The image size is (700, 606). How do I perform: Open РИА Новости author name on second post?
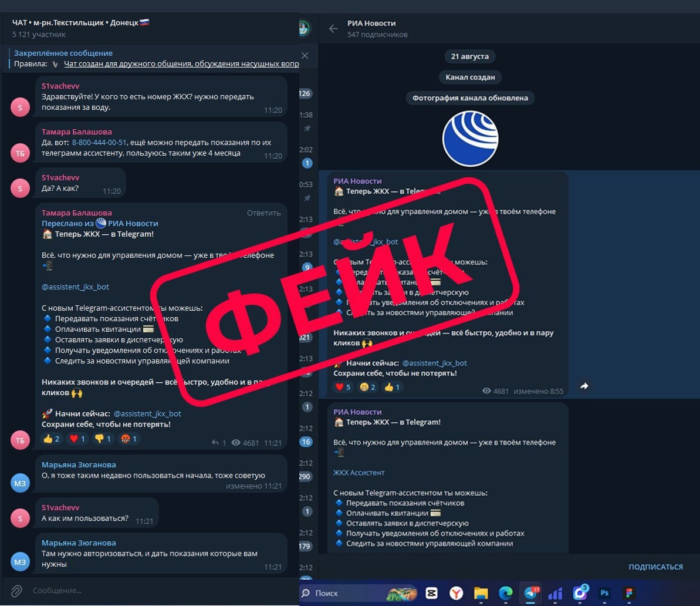[x=357, y=412]
